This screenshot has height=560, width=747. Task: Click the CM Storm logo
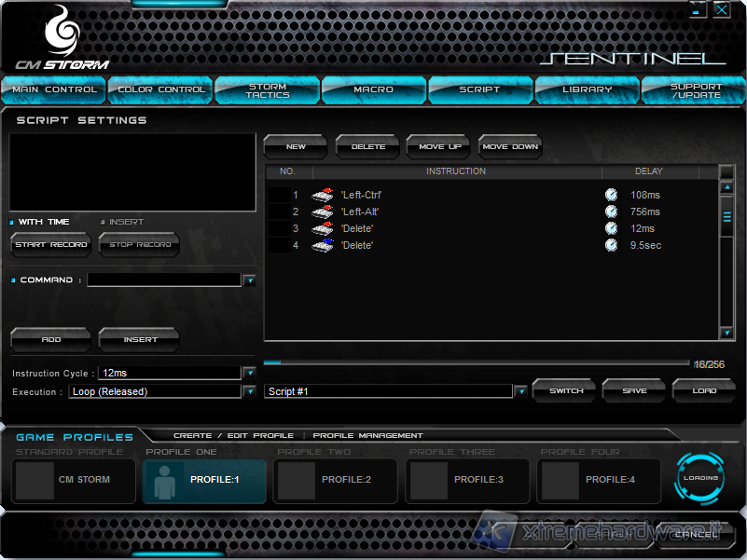click(x=62, y=39)
